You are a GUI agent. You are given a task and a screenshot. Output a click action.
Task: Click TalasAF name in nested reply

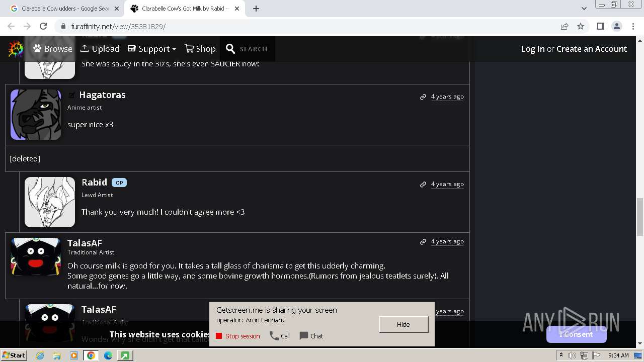99,309
